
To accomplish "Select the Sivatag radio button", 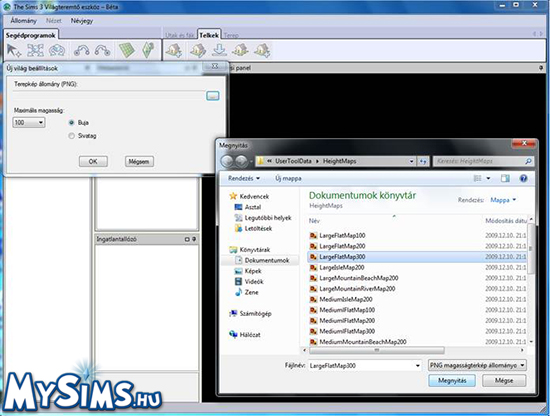I will (72, 136).
